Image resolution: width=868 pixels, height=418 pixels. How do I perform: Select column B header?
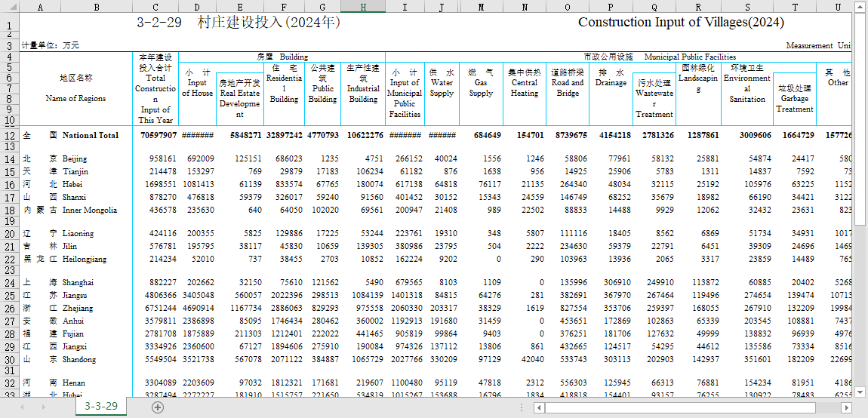coord(97,7)
